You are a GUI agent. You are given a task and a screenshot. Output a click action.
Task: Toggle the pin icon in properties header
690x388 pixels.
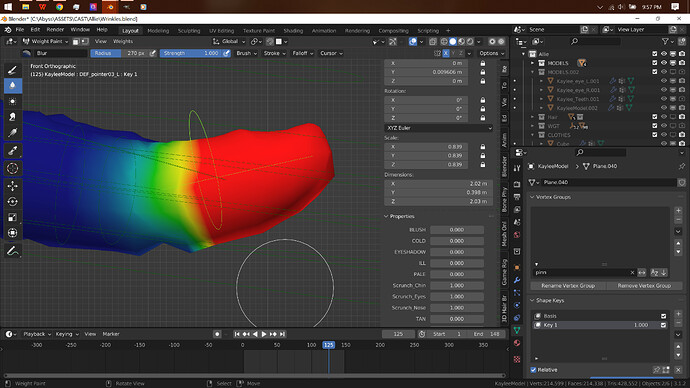tap(682, 166)
